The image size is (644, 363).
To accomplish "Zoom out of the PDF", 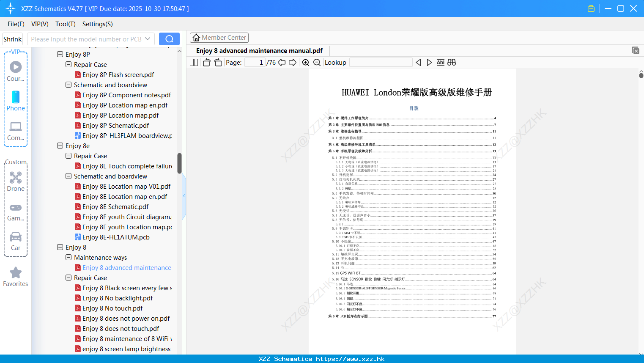I will tap(317, 63).
